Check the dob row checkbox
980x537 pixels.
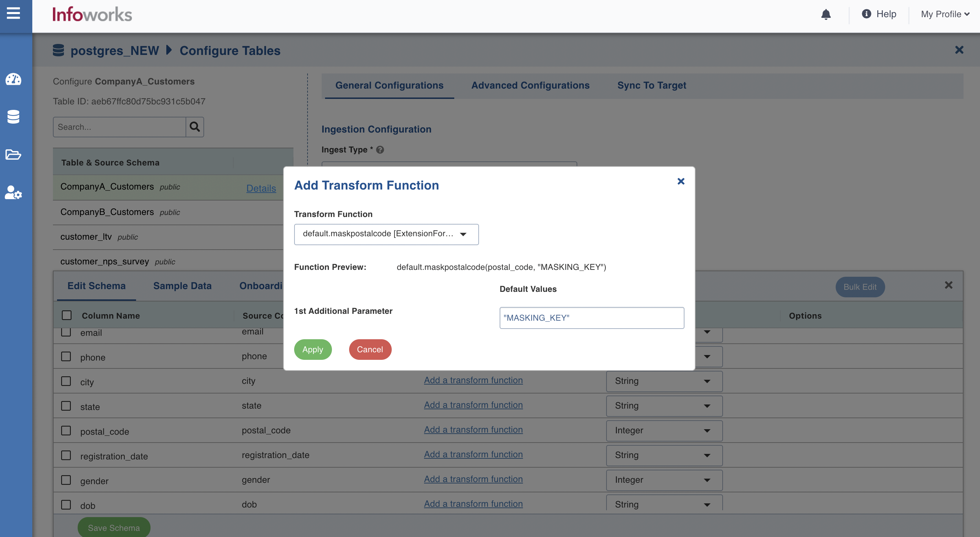click(66, 505)
